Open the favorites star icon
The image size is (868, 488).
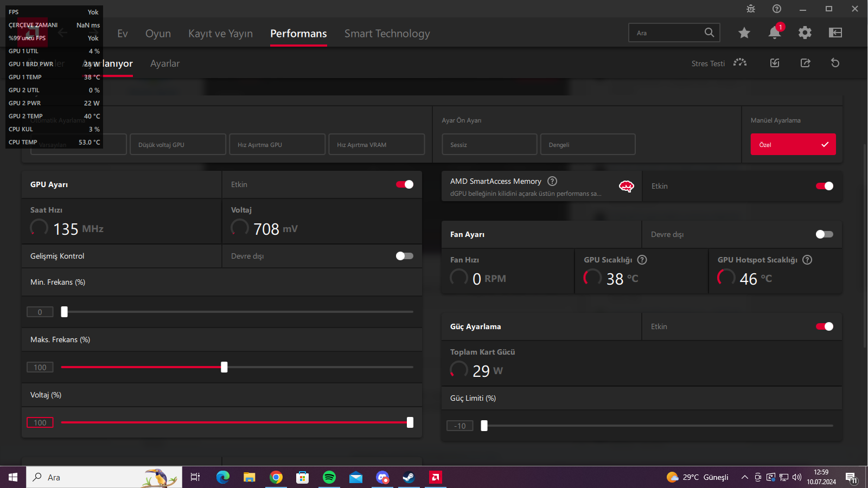[744, 33]
